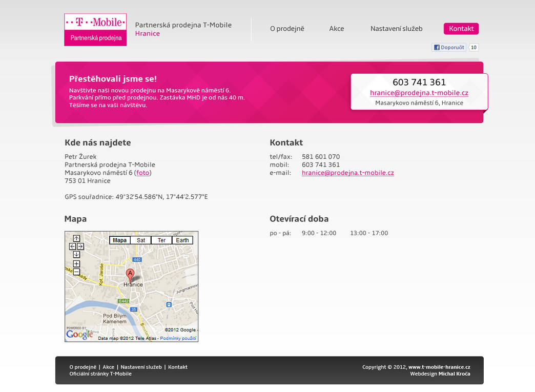The width and height of the screenshot is (535, 392).
Task: Open the footer Akce link
Action: 109,367
